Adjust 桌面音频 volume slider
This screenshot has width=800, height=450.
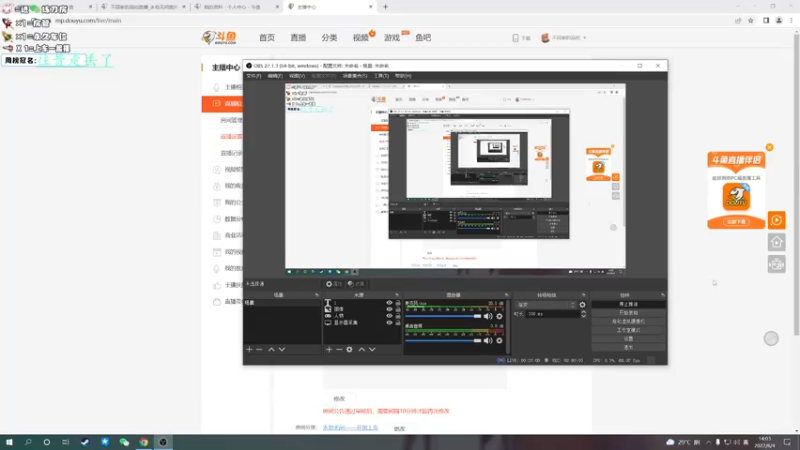point(443,340)
